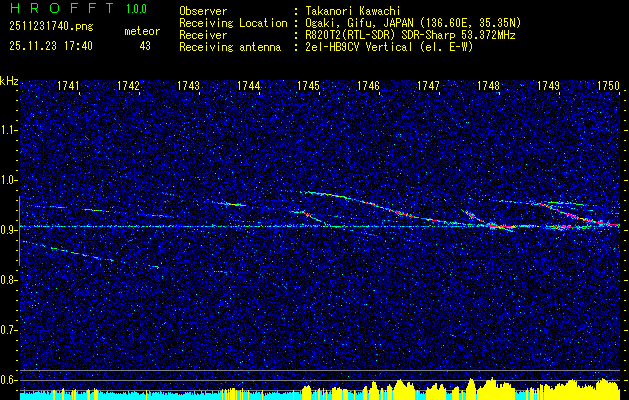Click the 1746 time axis marker

click(x=368, y=86)
